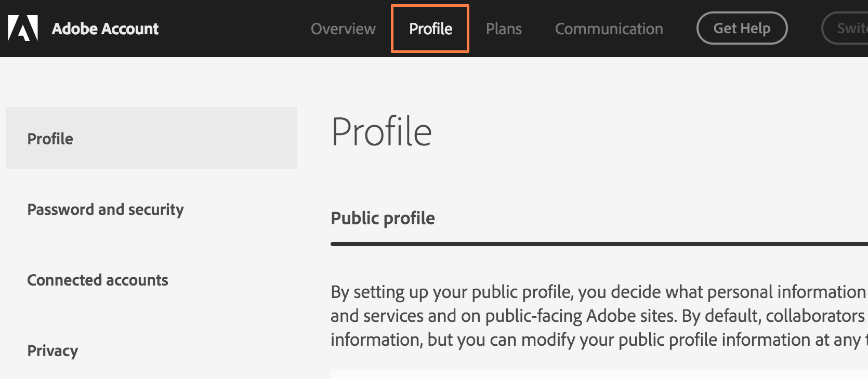Screen dimensions: 868x379
Task: Go to the Communication tab
Action: 609,29
